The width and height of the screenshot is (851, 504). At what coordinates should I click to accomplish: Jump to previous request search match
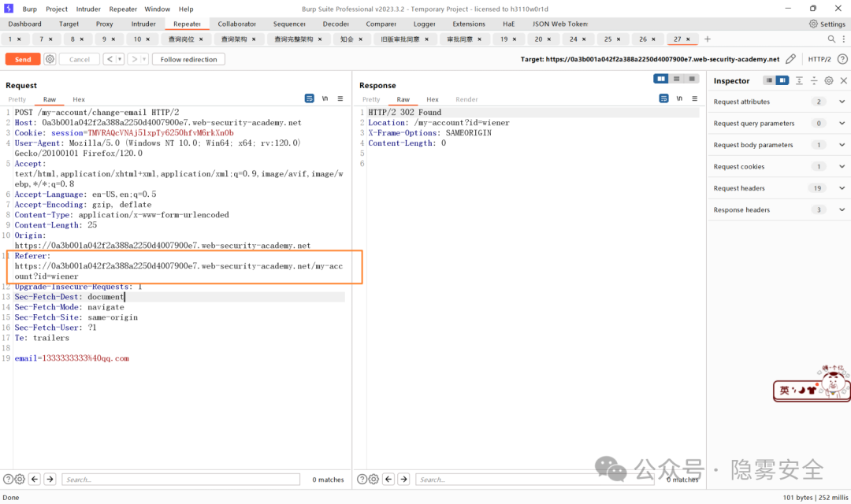[x=35, y=479]
